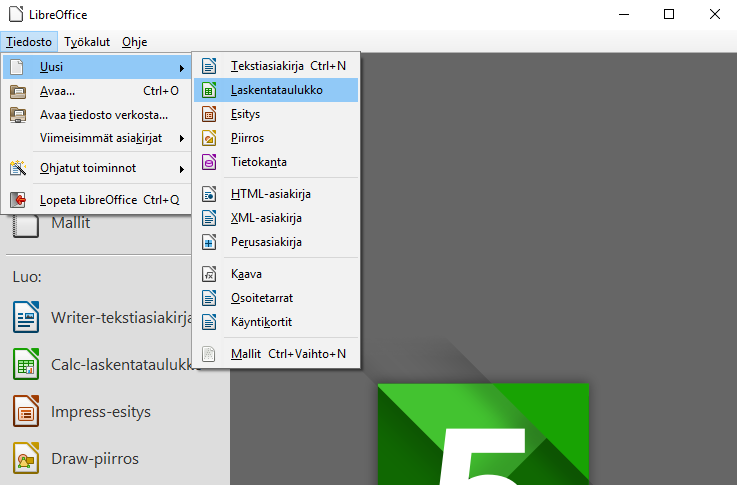Expand the Uusi submenu arrow
737x485 pixels.
point(182,67)
